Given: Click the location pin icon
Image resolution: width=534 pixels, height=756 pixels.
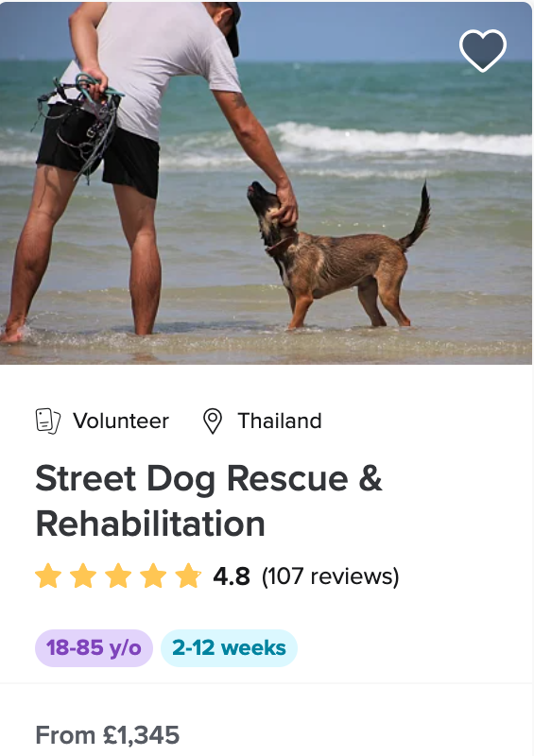Looking at the screenshot, I should [213, 421].
